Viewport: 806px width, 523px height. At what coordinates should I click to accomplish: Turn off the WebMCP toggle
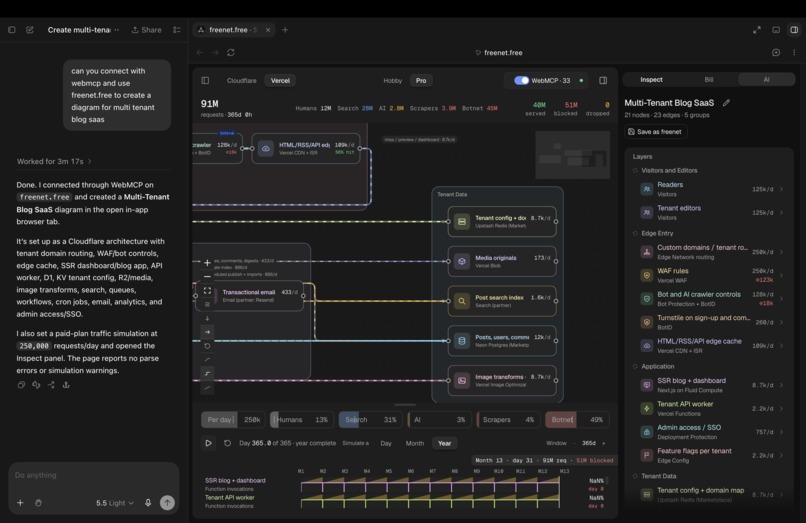[x=521, y=80]
